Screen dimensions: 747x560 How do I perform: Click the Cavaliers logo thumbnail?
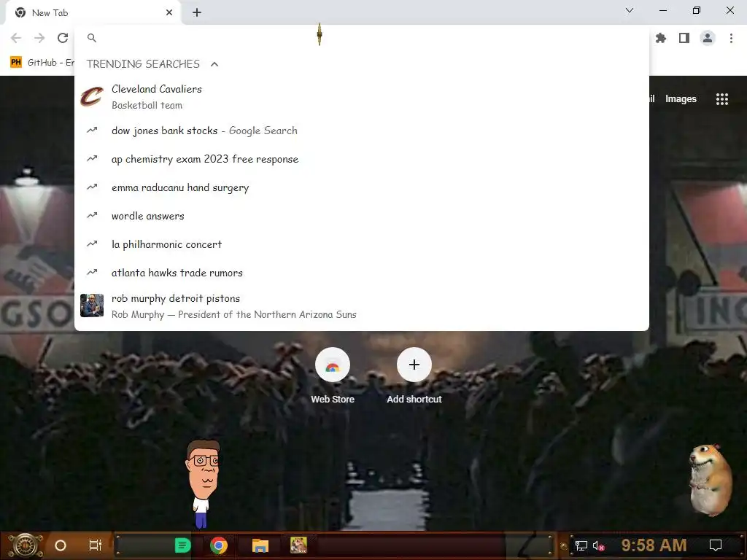pos(92,97)
